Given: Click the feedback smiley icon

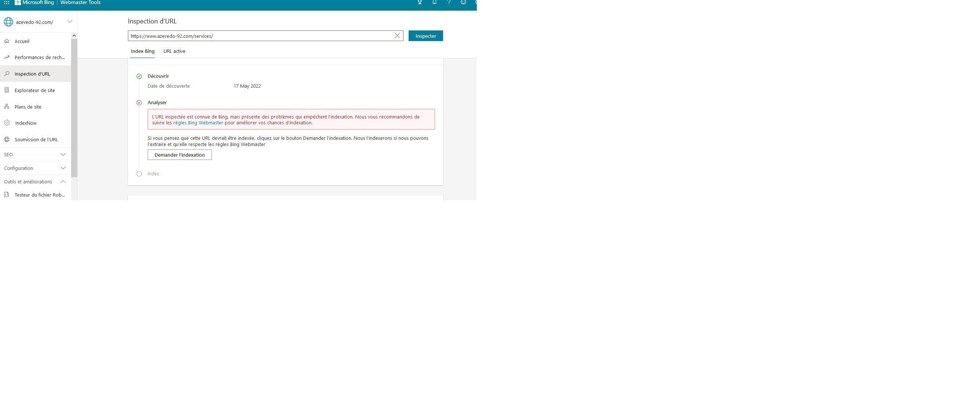Looking at the screenshot, I should [x=463, y=2].
